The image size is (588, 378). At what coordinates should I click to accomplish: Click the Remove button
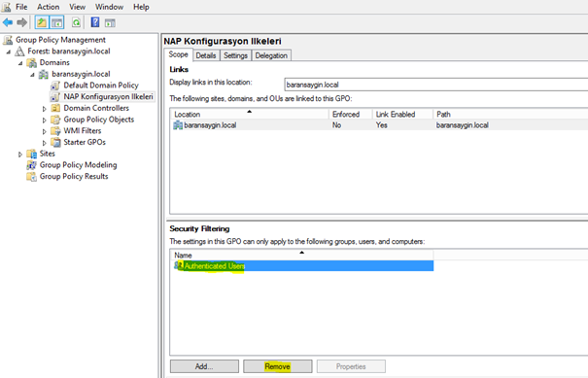click(278, 366)
